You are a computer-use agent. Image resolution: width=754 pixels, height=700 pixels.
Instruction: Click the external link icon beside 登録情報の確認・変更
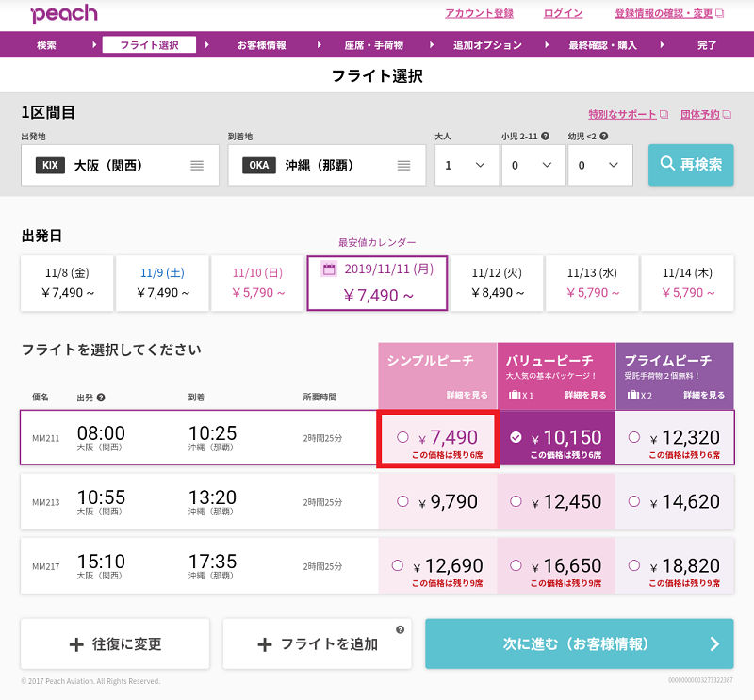tap(719, 13)
